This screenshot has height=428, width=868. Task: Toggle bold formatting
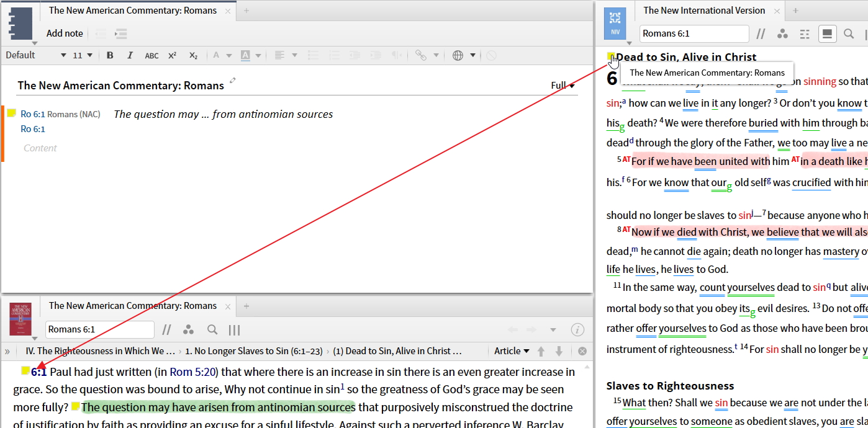[110, 55]
